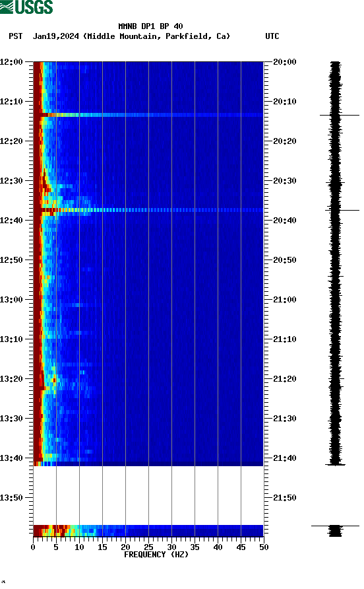Image resolution: width=364 pixels, height=589 pixels.
Task: Click the 13:20 PST time label
Action: [11, 379]
